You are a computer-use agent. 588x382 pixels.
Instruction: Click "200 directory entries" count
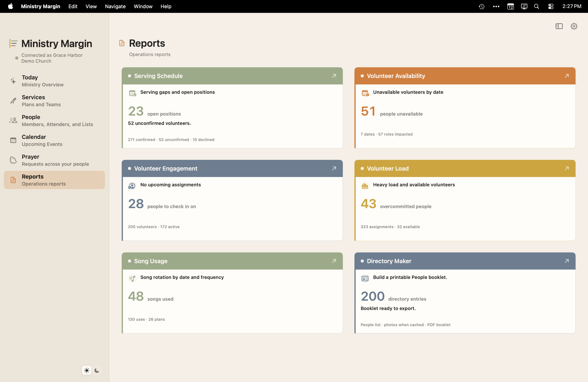pyautogui.click(x=393, y=296)
